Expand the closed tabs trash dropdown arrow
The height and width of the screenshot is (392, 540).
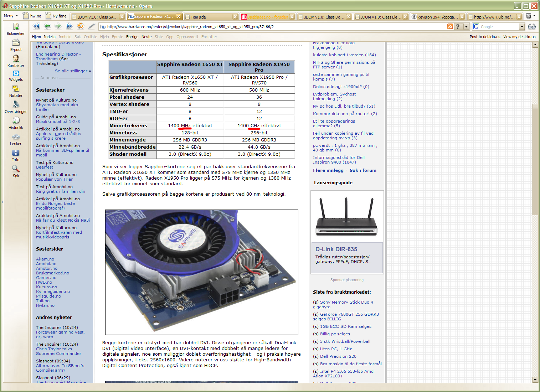(x=534, y=16)
